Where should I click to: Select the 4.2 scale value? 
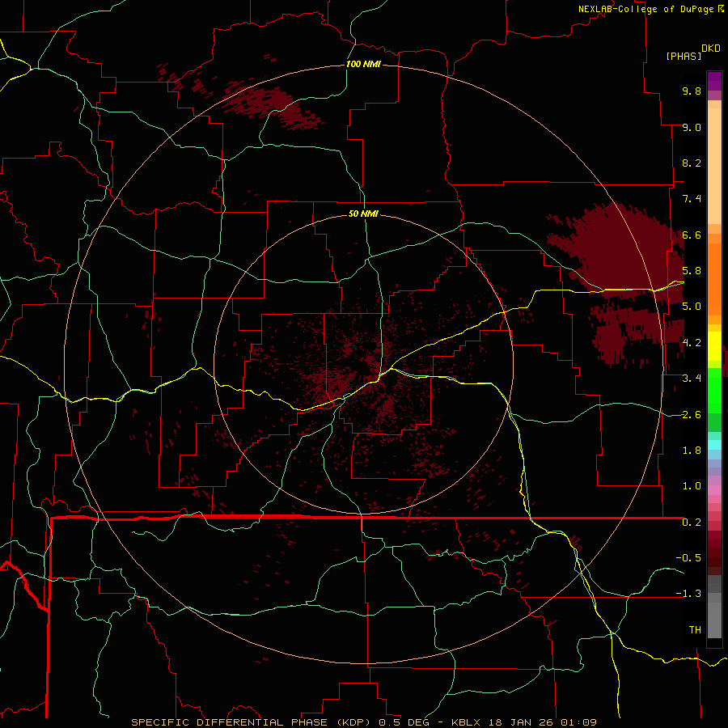(x=692, y=343)
